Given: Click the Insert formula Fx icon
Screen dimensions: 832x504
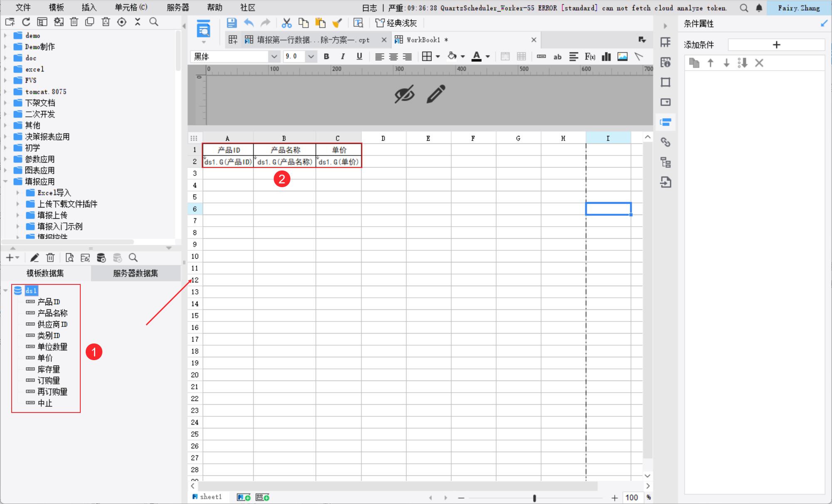Looking at the screenshot, I should click(589, 57).
